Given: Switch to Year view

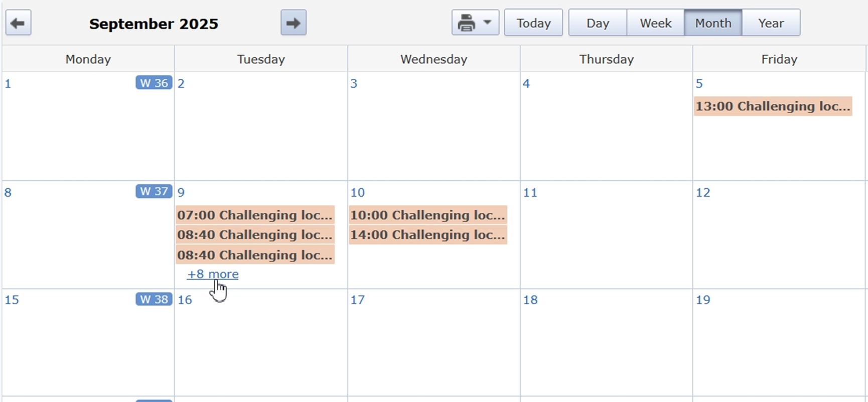Looking at the screenshot, I should [771, 23].
